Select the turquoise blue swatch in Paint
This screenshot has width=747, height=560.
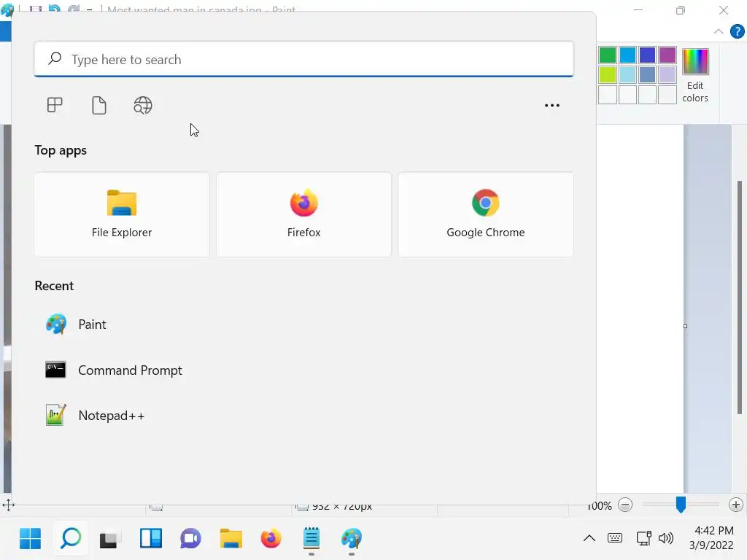(x=627, y=55)
